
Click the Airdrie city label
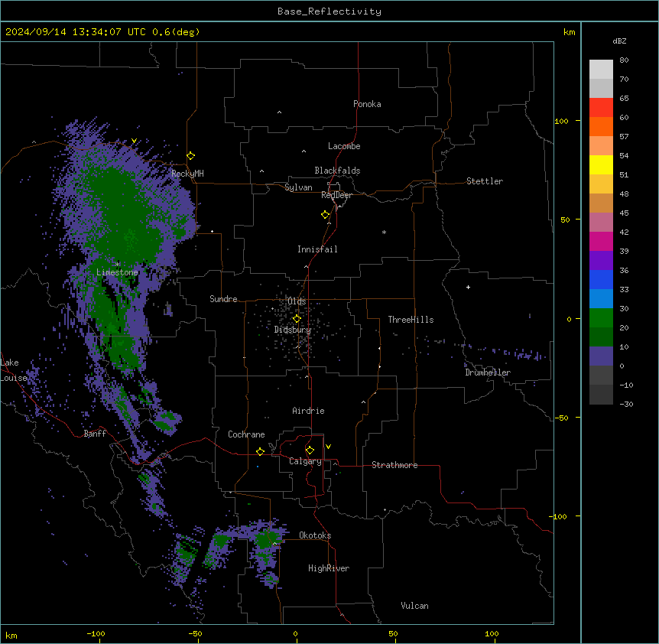coord(309,411)
